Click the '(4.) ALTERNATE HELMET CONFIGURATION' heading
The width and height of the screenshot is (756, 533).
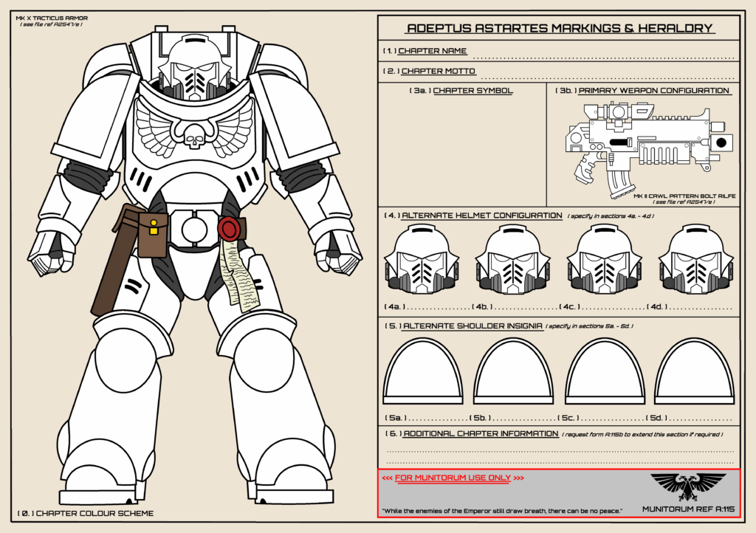point(473,216)
